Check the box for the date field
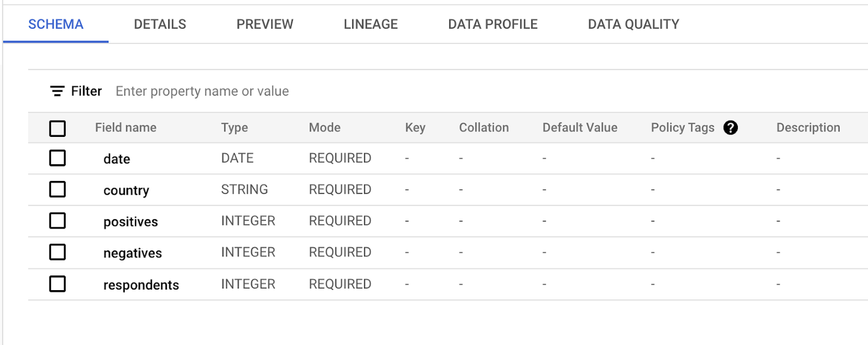This screenshot has height=345, width=868. 57,159
